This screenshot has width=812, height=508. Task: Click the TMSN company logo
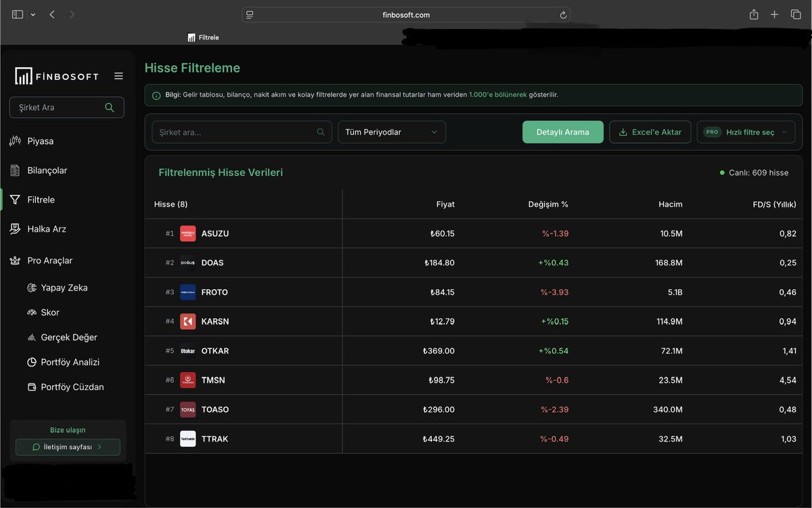click(x=187, y=380)
